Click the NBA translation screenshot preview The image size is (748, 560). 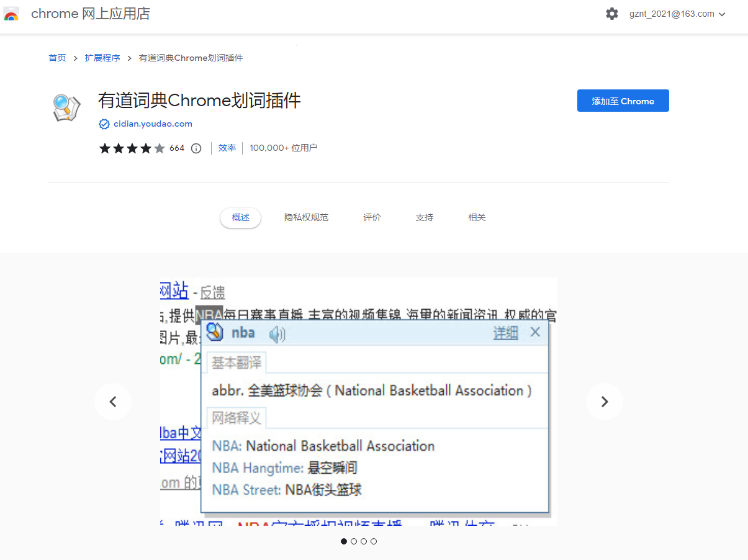358,402
